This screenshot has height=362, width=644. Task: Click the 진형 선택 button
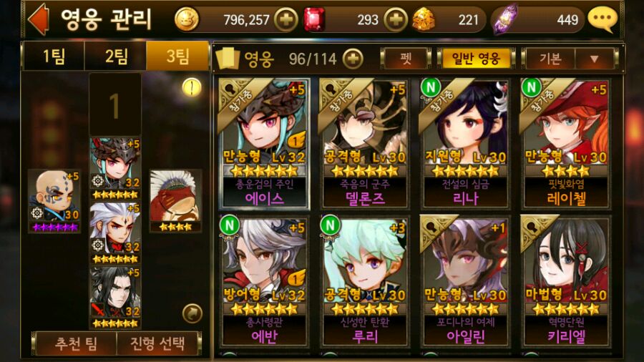[158, 343]
